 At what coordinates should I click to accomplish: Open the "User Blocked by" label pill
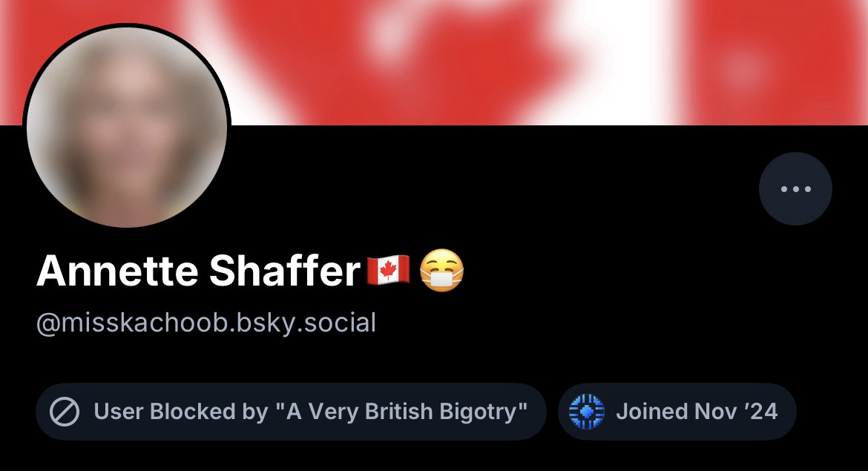pos(291,412)
